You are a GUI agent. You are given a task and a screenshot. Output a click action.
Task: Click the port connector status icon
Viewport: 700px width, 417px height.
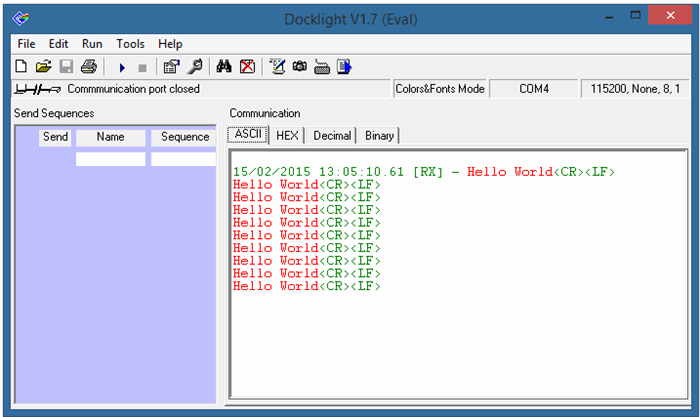tap(37, 89)
